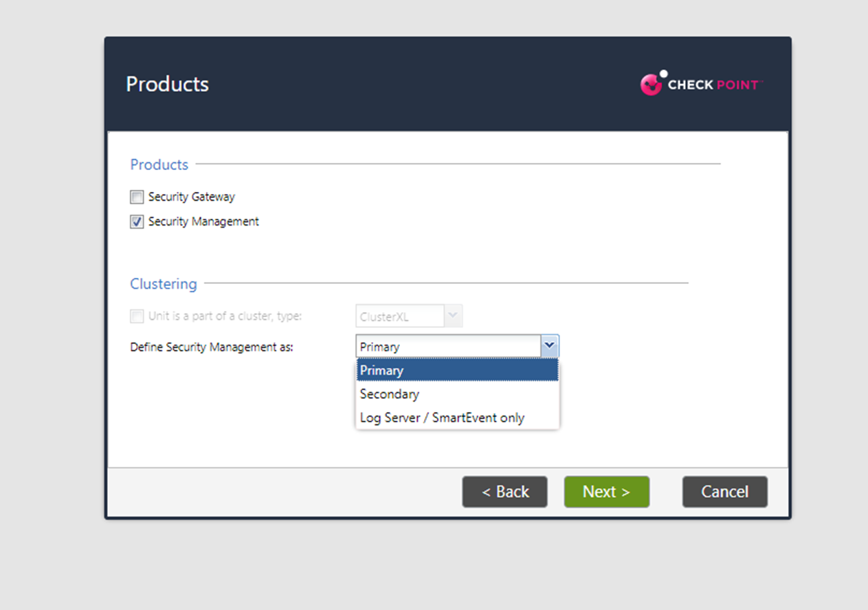Click the 'Security Gateway' label text
Image resolution: width=868 pixels, height=610 pixels.
pyautogui.click(x=191, y=197)
